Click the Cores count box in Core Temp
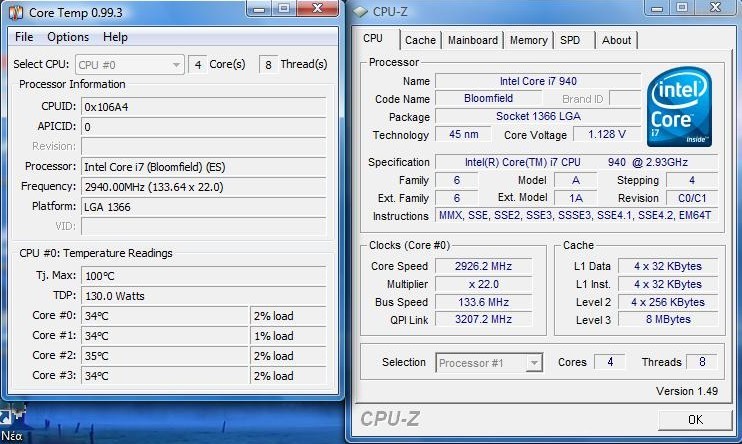Screen dimensions: 742x444 pyautogui.click(x=197, y=65)
